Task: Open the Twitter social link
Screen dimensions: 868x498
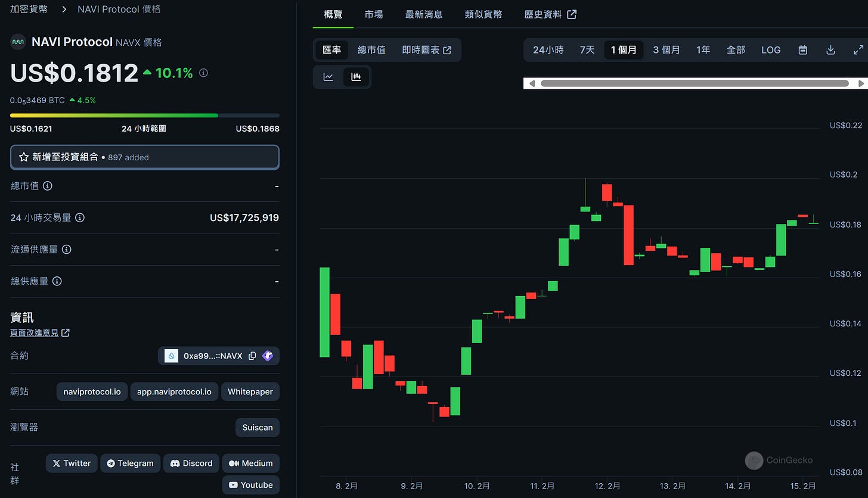Action: click(72, 463)
